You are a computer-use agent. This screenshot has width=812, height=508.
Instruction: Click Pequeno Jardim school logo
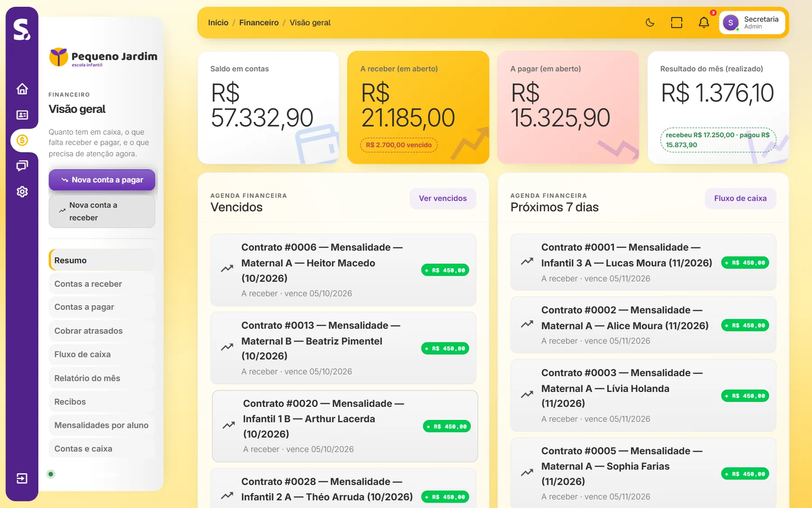(x=103, y=57)
